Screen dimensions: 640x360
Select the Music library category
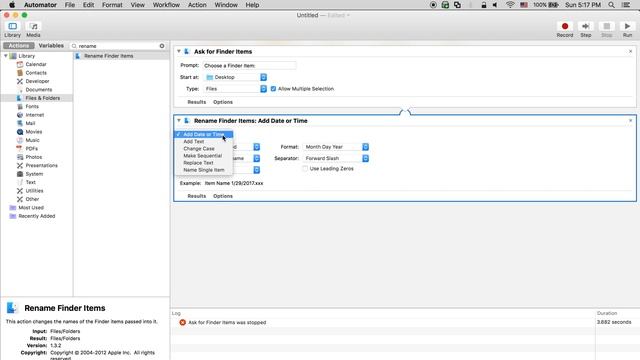[32, 140]
